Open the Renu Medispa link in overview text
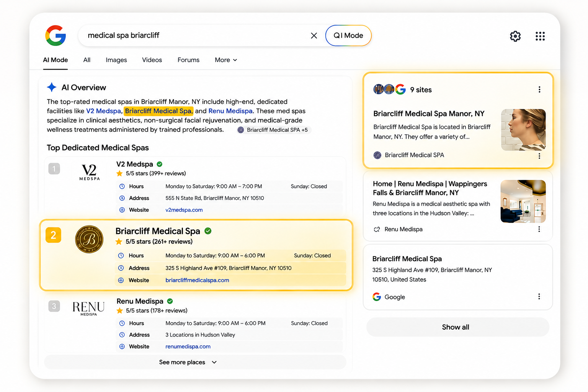 click(230, 111)
